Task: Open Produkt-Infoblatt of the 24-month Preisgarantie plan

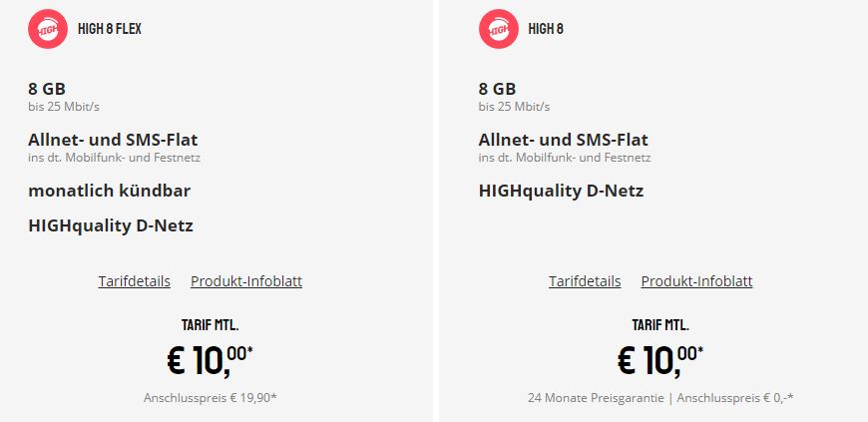Action: coord(697,281)
